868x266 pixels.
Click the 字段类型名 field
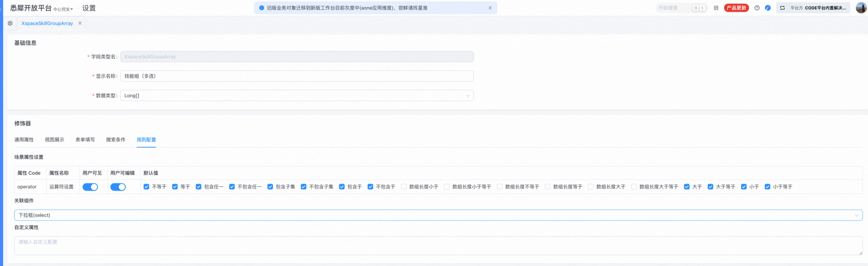297,57
